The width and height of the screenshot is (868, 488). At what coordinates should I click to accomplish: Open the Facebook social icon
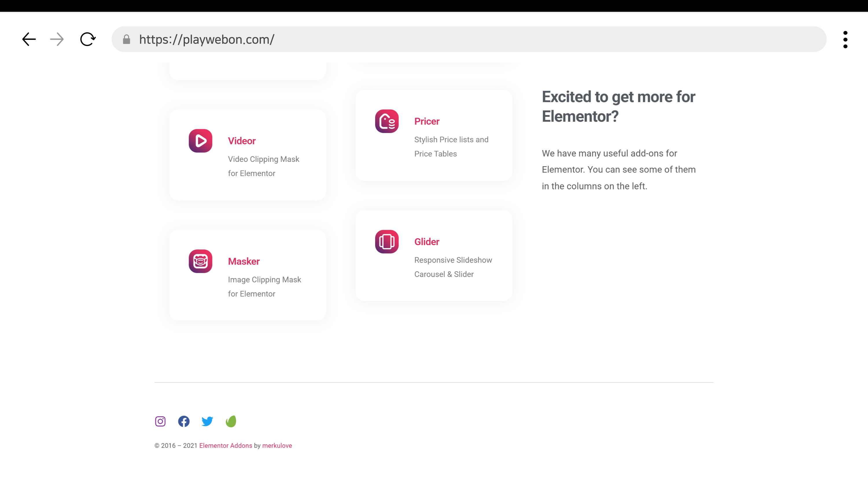pyautogui.click(x=184, y=421)
